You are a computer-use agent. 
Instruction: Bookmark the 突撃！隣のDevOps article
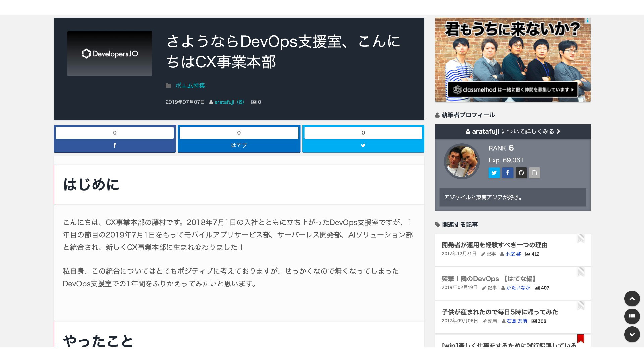581,272
